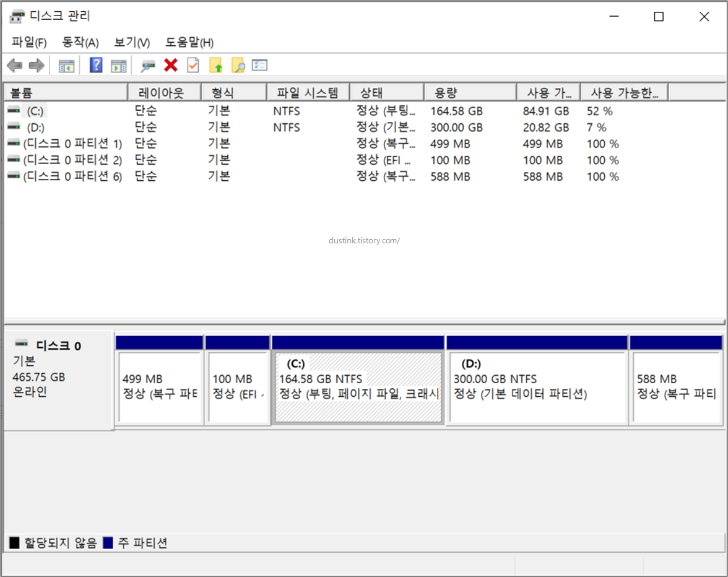Click the properties checkmark document icon
Screen dimensions: 728x577
pos(193,66)
